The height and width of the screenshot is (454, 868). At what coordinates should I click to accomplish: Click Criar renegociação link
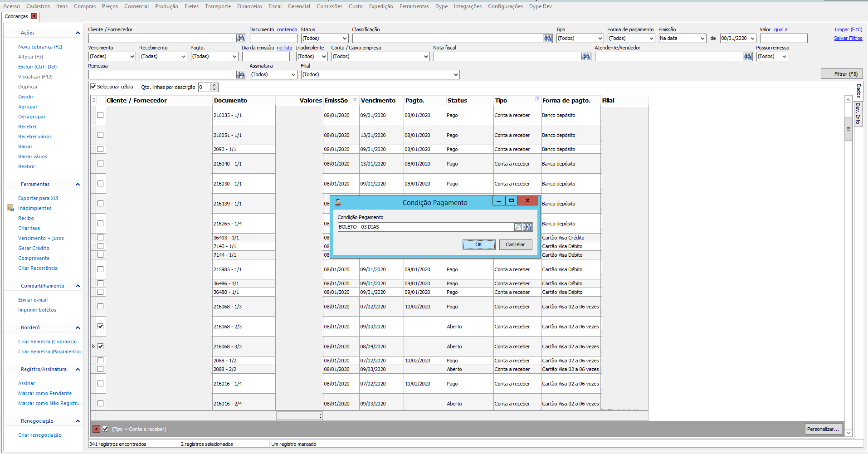coord(40,435)
